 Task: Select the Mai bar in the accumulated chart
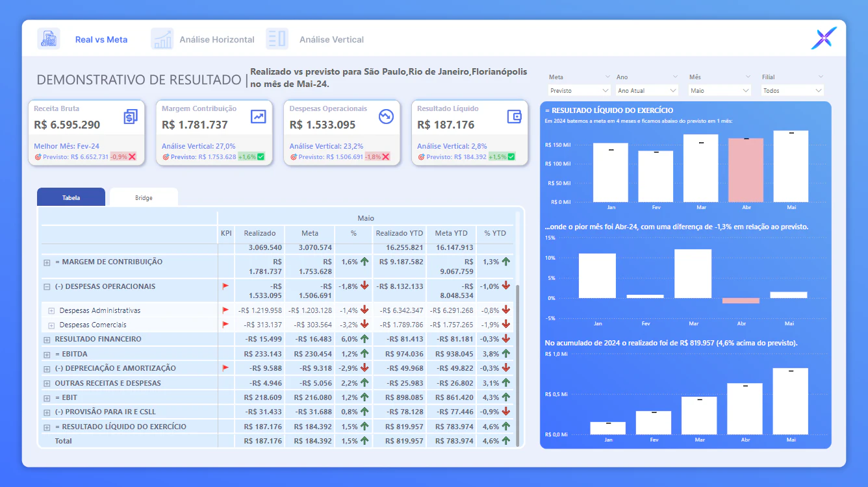pyautogui.click(x=790, y=401)
